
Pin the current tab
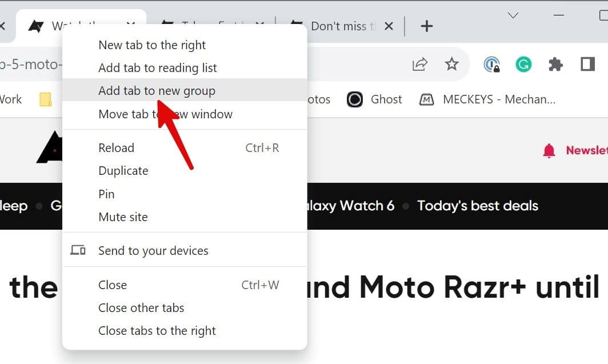tap(106, 194)
